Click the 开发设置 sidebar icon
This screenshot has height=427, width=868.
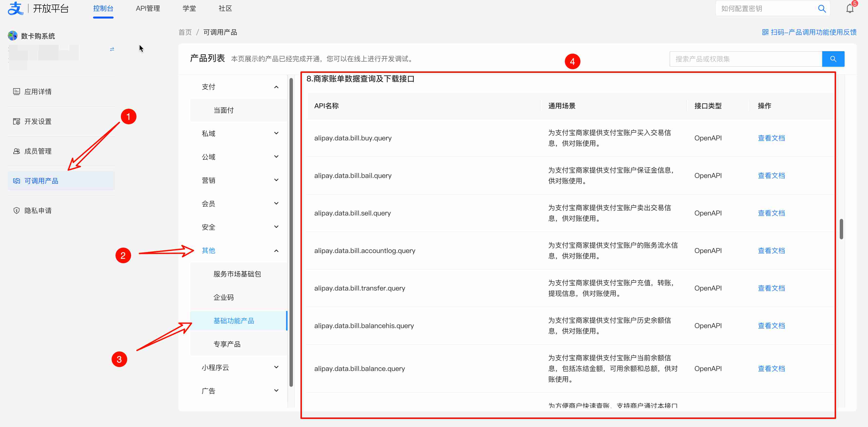[16, 121]
